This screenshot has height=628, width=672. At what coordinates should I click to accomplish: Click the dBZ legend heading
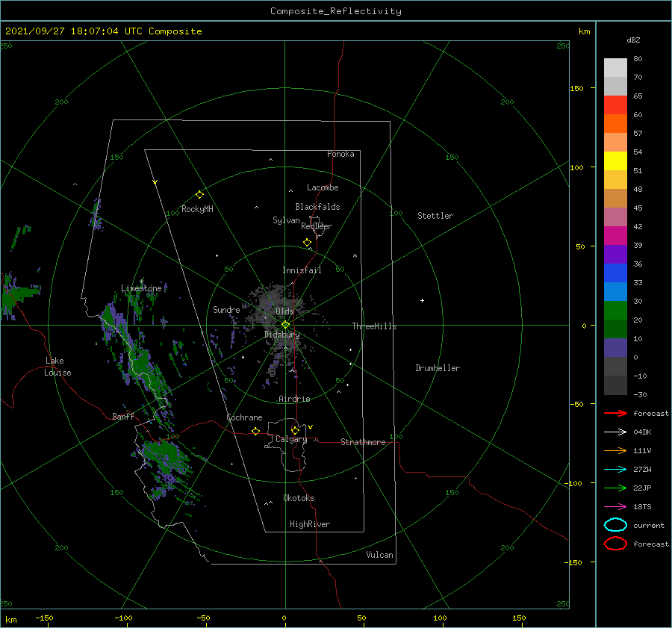coord(633,40)
